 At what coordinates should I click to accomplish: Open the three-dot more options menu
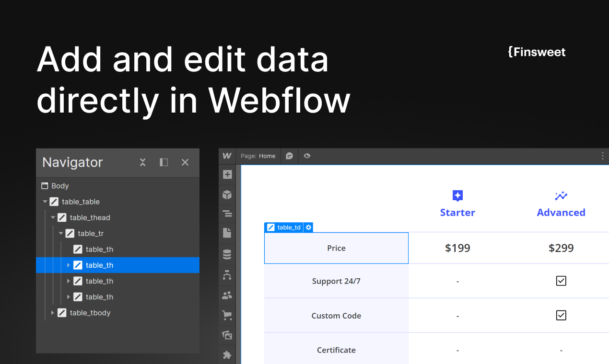pyautogui.click(x=603, y=156)
